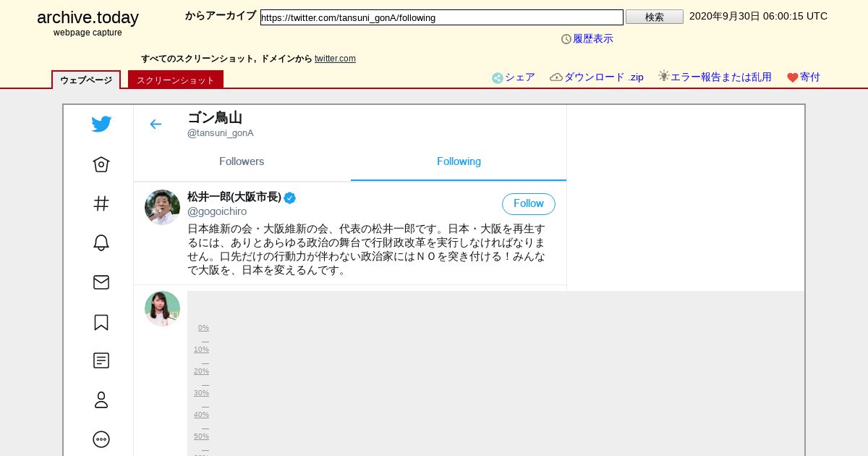Click 松井一郎's bio text

coord(367,250)
